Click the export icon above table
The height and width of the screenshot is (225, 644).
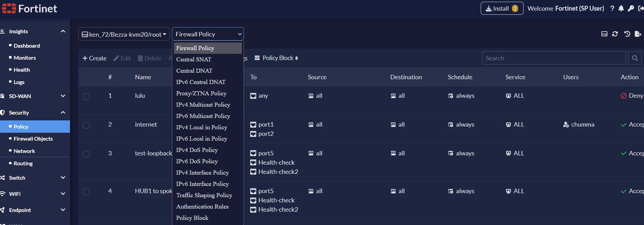point(638,34)
